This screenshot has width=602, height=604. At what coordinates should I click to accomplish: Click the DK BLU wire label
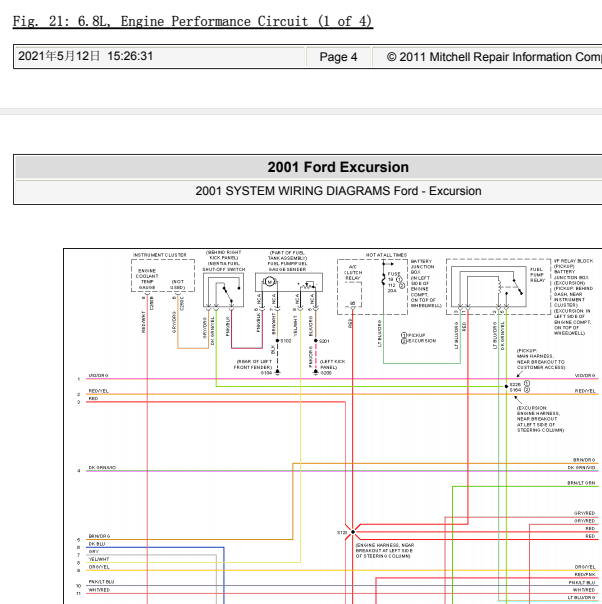point(97,544)
